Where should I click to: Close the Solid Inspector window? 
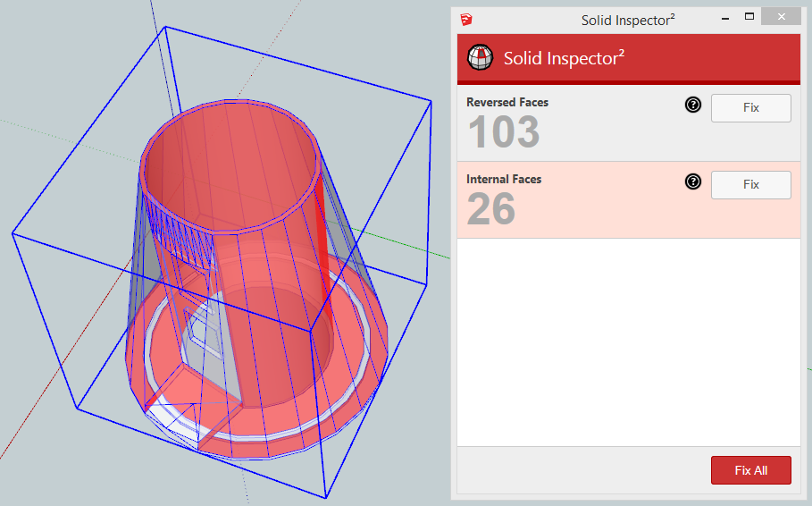tap(783, 17)
